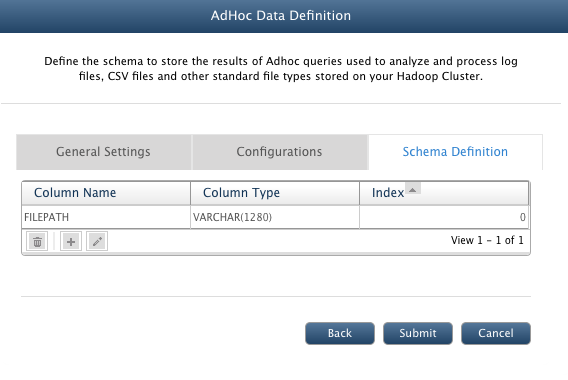Add a new column with plus icon
Image resolution: width=568 pixels, height=380 pixels.
pos(71,241)
